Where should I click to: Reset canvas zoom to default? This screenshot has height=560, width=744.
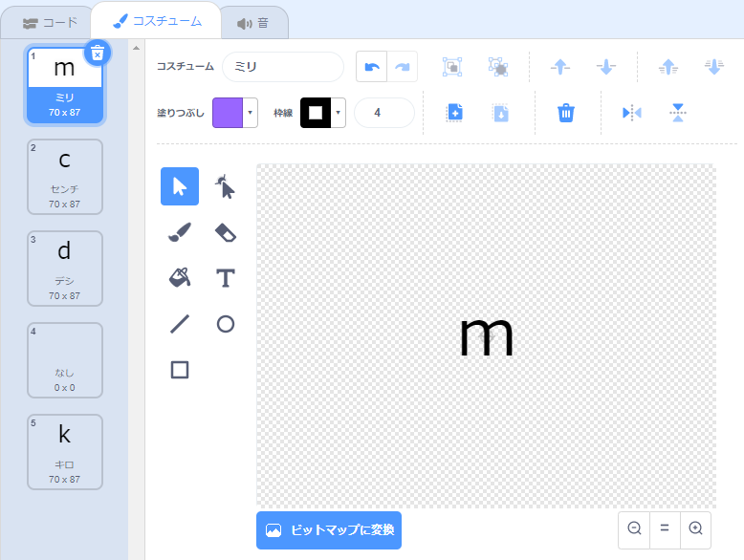click(x=665, y=528)
